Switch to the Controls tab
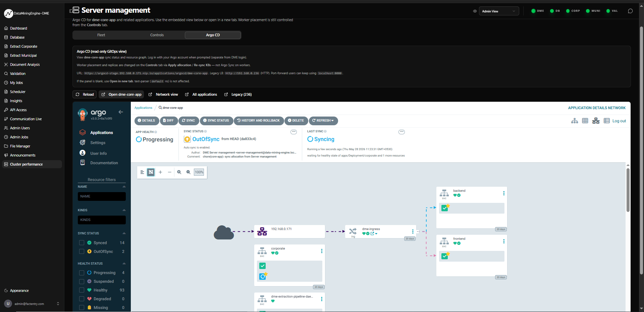644x312 pixels. tap(157, 35)
